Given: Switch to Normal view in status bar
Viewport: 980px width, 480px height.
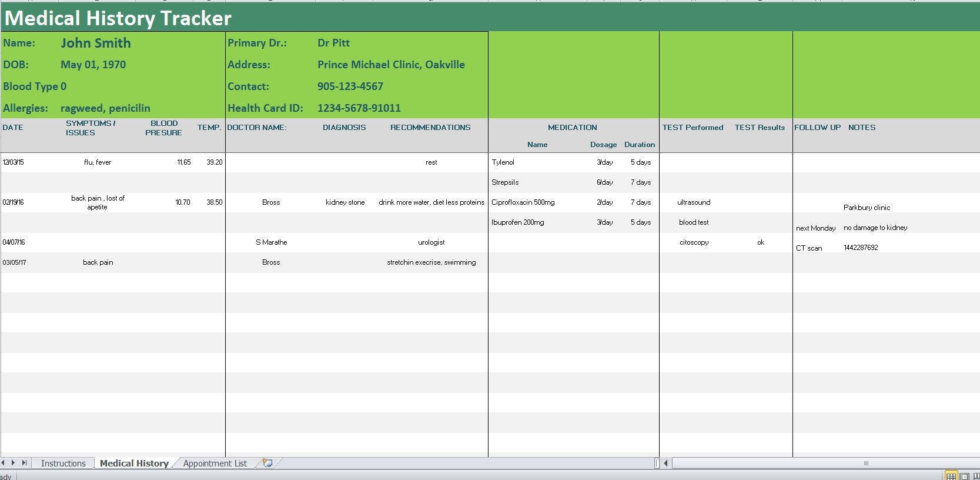Looking at the screenshot, I should [x=951, y=476].
